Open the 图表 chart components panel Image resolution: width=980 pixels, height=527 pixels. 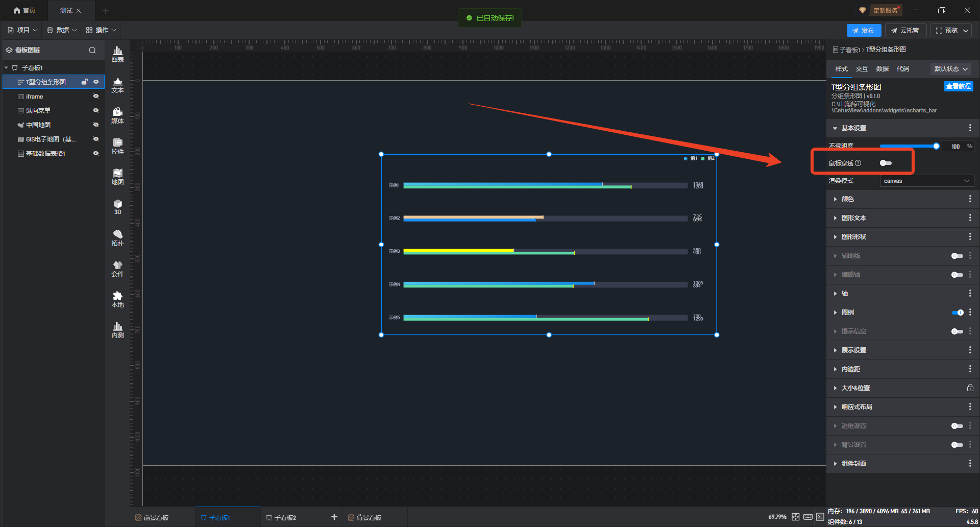coord(117,54)
